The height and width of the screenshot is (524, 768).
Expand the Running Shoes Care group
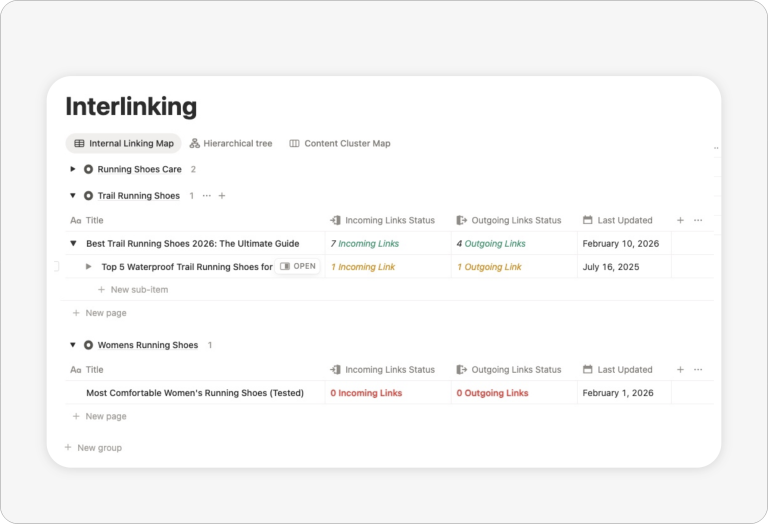(x=72, y=169)
